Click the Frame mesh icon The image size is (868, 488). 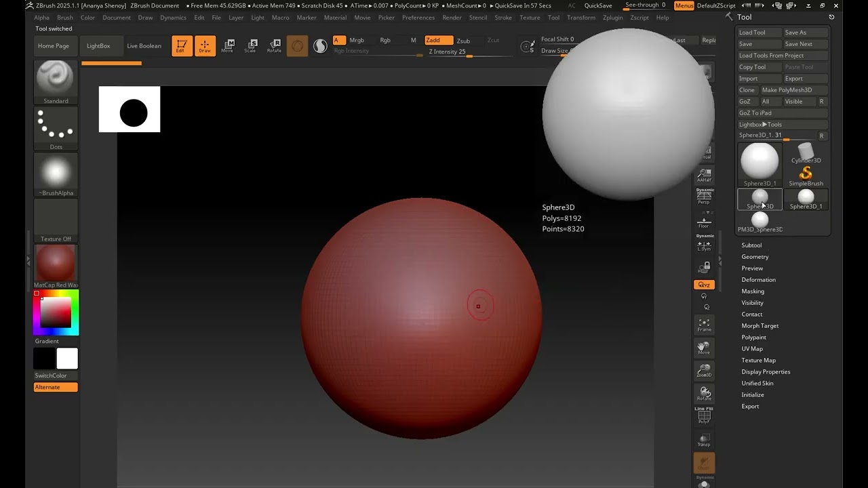(x=704, y=325)
